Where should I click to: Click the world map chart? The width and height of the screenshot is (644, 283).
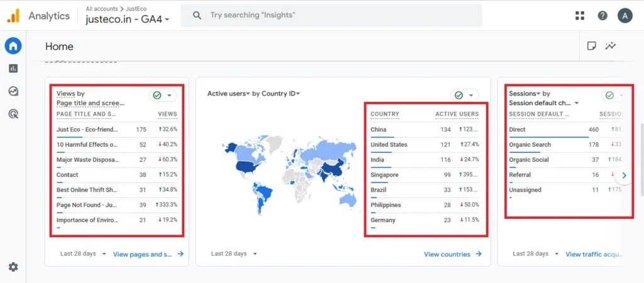point(291,175)
